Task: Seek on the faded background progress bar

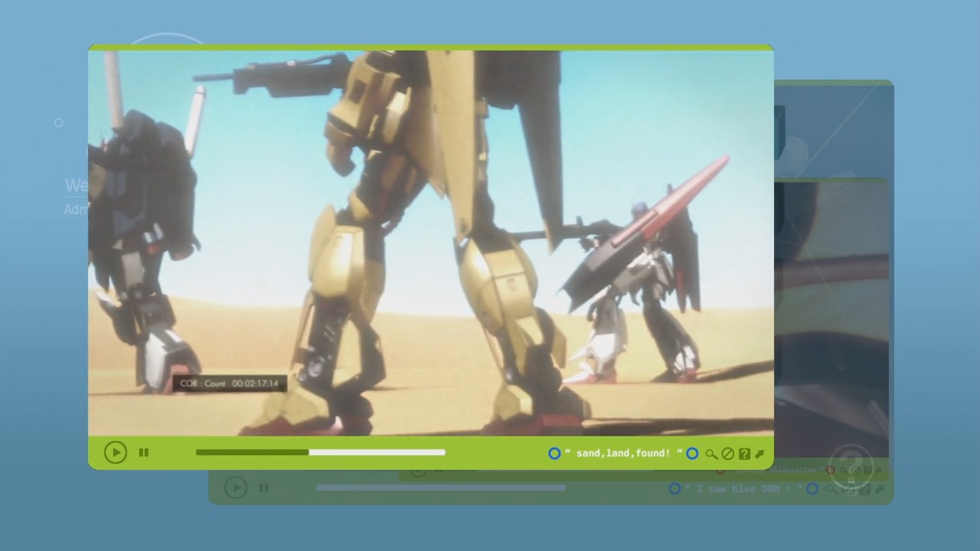Action: 440,487
